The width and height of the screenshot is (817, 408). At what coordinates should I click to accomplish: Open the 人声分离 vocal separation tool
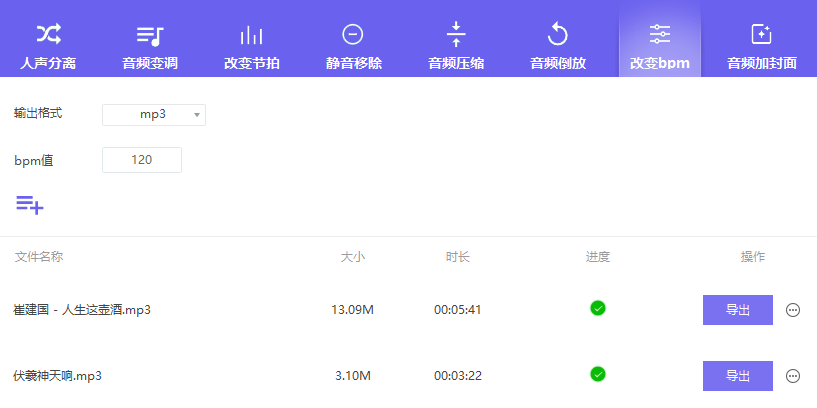point(48,45)
